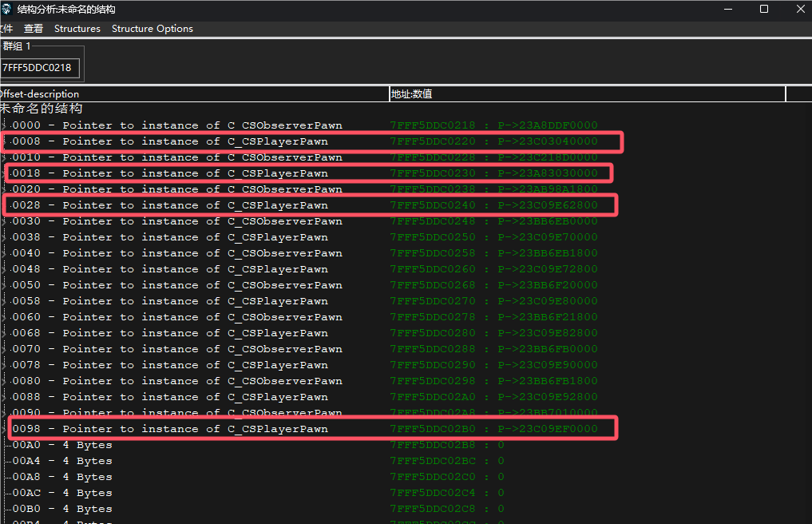Expand the 0000 C_CSObserverPawn pointer node
This screenshot has height=524, width=812.
(x=4, y=125)
